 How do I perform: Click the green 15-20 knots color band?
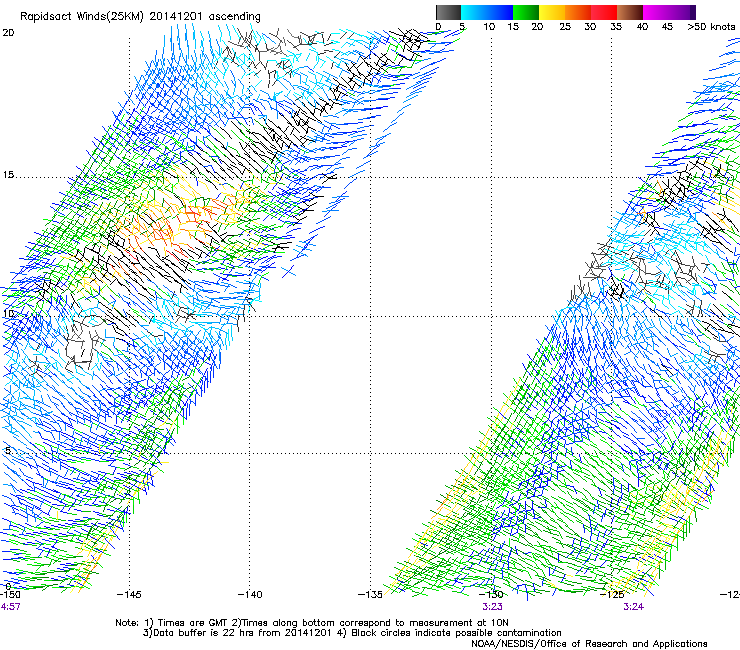point(526,12)
